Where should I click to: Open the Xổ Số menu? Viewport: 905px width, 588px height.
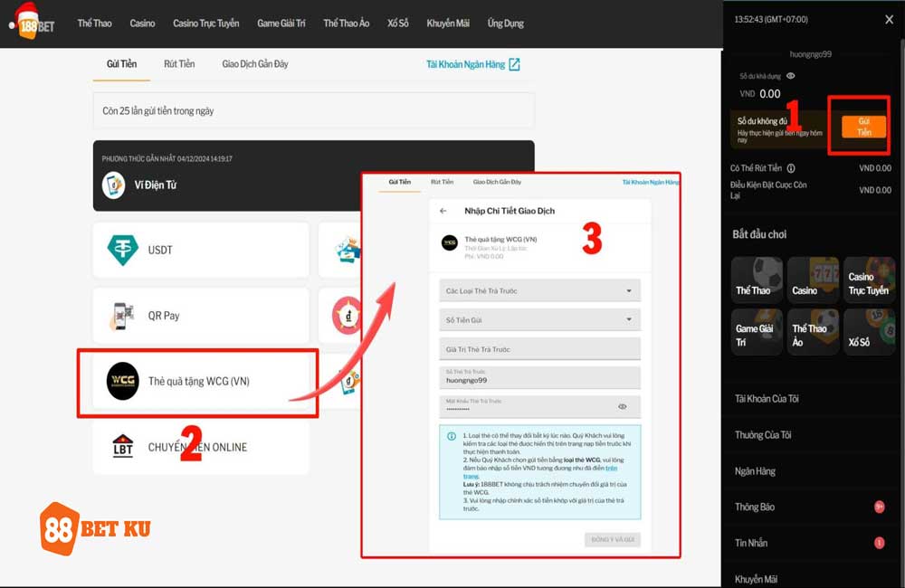tap(397, 24)
